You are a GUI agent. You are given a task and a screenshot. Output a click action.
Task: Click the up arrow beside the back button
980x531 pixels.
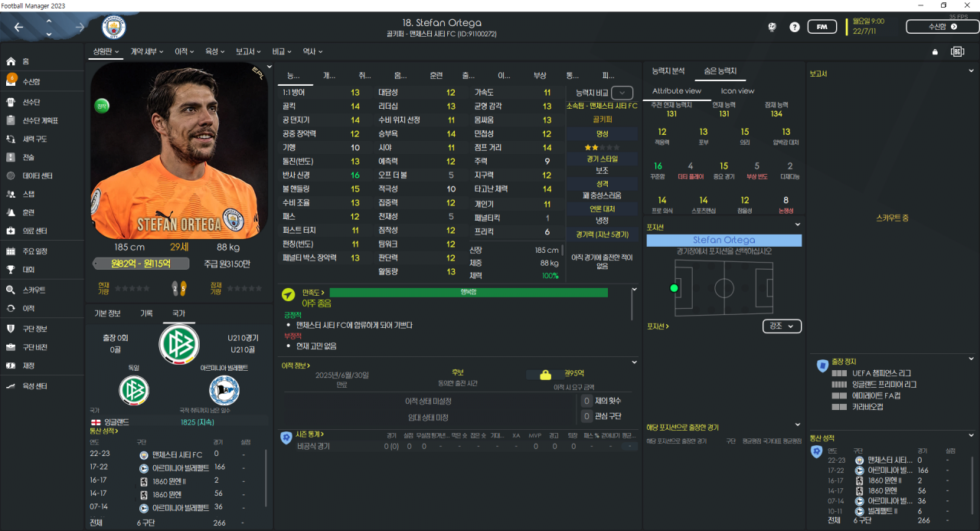pyautogui.click(x=49, y=21)
